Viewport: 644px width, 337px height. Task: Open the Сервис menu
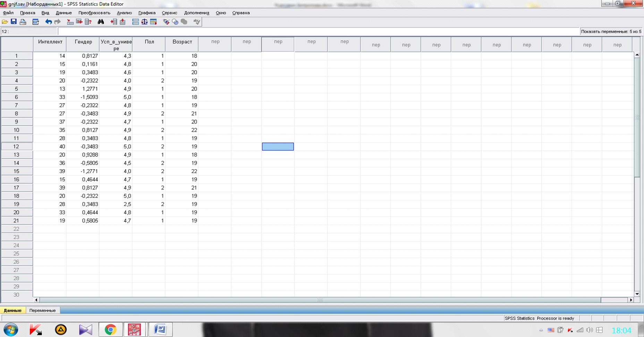coord(169,13)
